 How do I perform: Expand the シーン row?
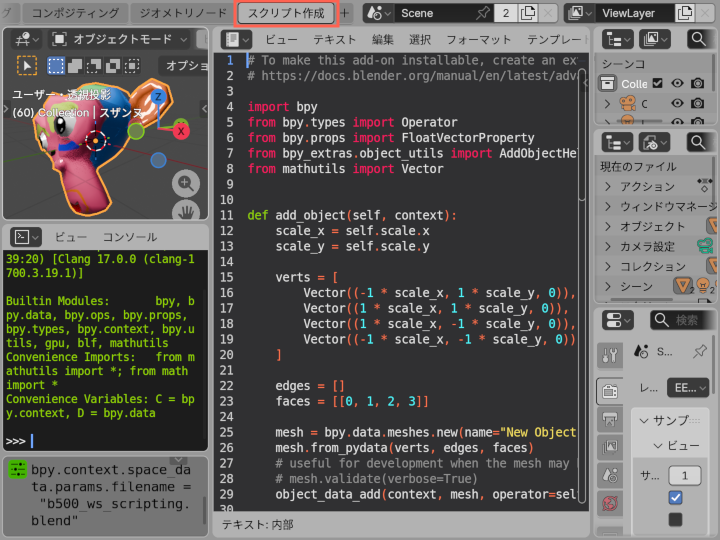coord(608,287)
